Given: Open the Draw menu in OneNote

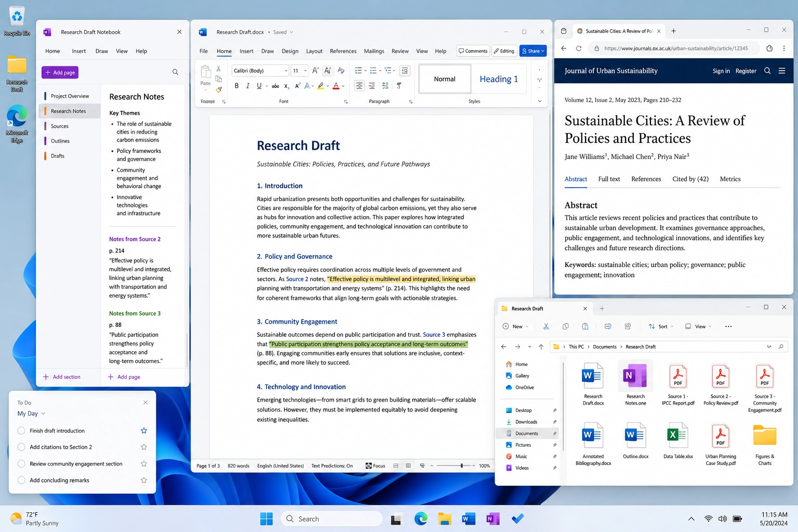Looking at the screenshot, I should click(x=102, y=51).
